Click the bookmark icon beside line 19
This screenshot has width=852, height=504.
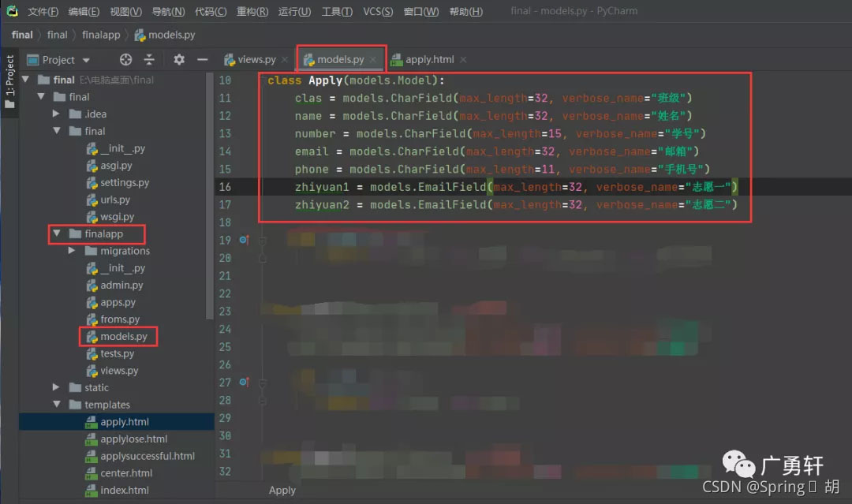(243, 239)
